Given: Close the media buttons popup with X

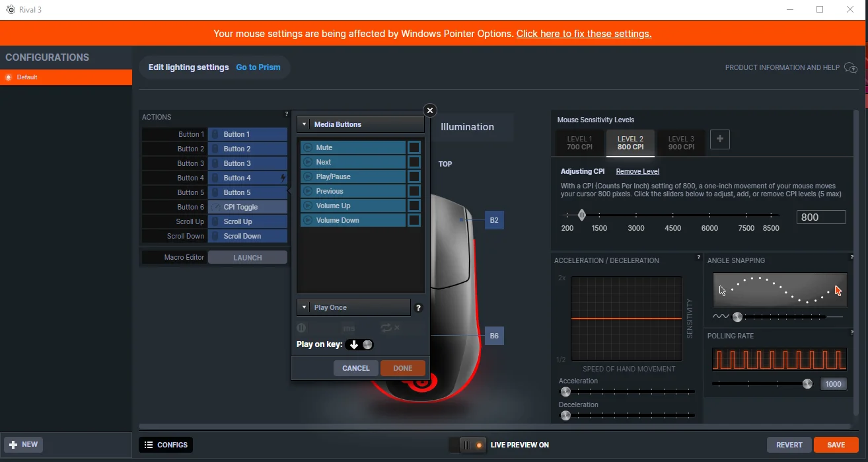Looking at the screenshot, I should 430,110.
